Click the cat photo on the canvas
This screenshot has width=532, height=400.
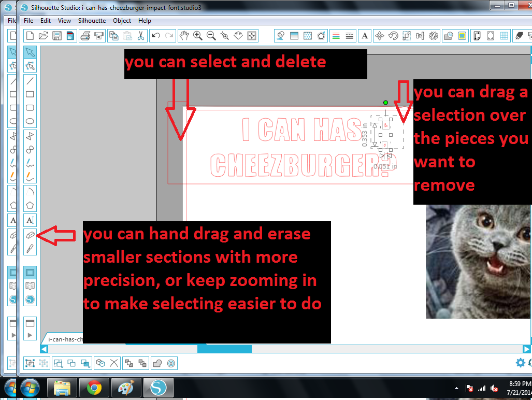(x=479, y=261)
